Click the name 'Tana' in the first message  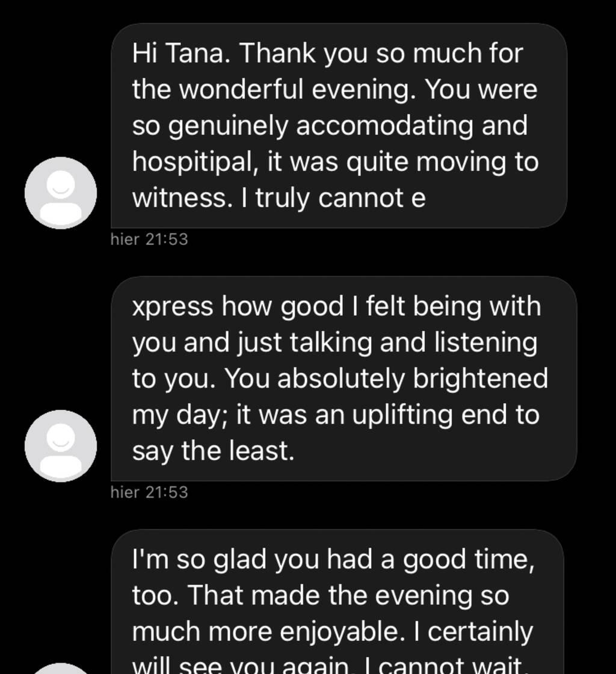pos(195,54)
